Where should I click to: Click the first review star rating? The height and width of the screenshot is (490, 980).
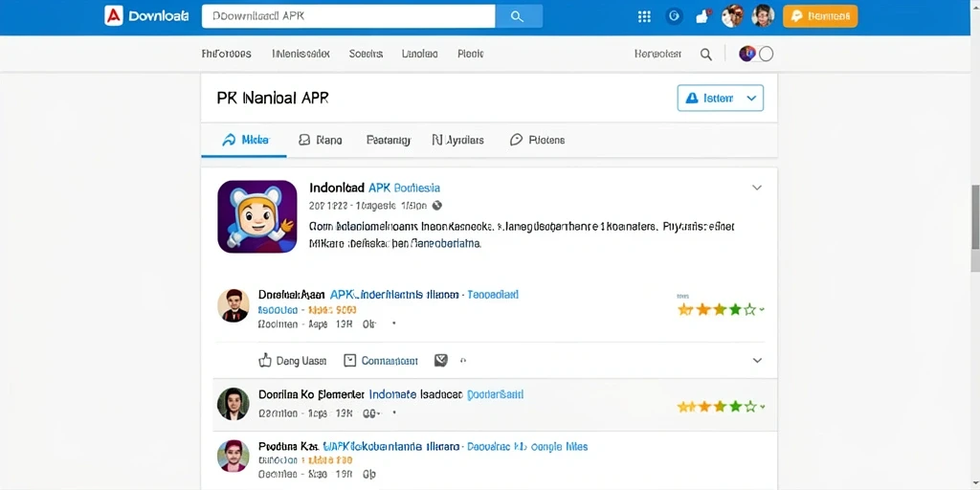[717, 309]
